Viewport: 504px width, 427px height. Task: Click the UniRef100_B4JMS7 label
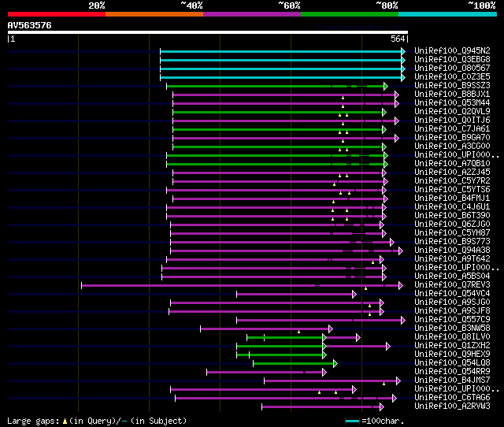(x=452, y=381)
